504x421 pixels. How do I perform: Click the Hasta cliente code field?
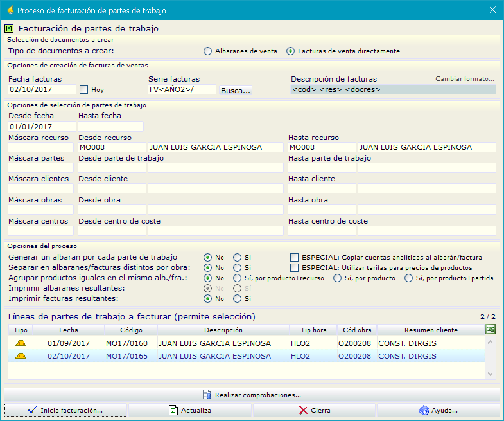(322, 188)
